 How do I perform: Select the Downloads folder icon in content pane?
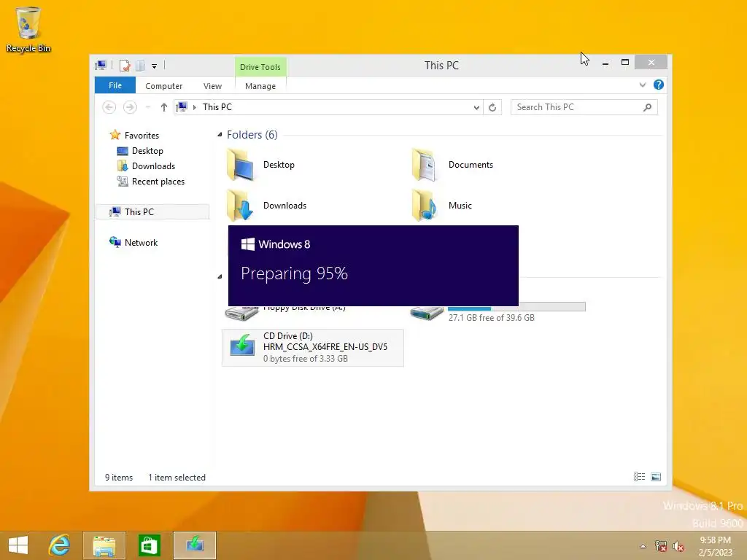pyautogui.click(x=240, y=205)
